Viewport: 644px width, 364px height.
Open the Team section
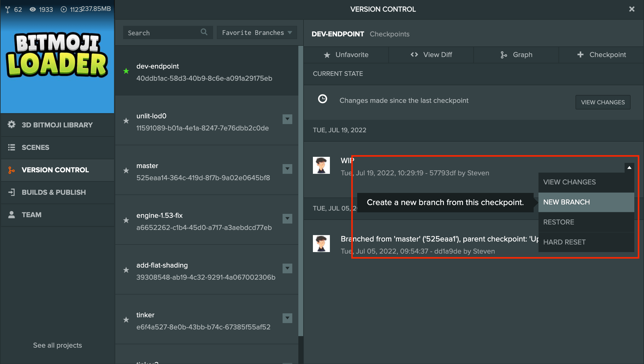pyautogui.click(x=31, y=215)
